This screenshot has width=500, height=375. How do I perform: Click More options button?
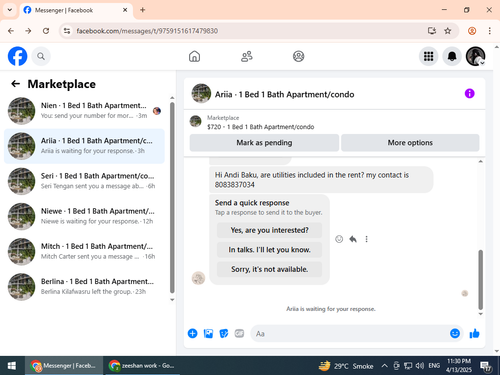(410, 143)
